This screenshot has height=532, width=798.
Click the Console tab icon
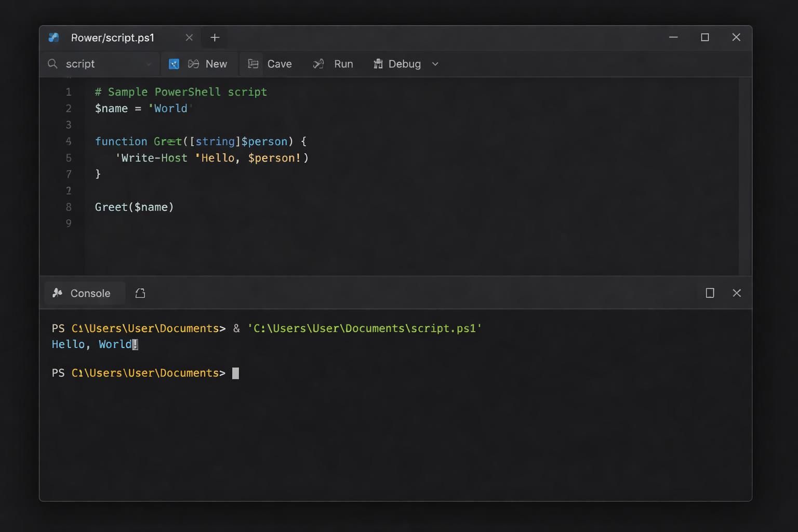click(58, 293)
